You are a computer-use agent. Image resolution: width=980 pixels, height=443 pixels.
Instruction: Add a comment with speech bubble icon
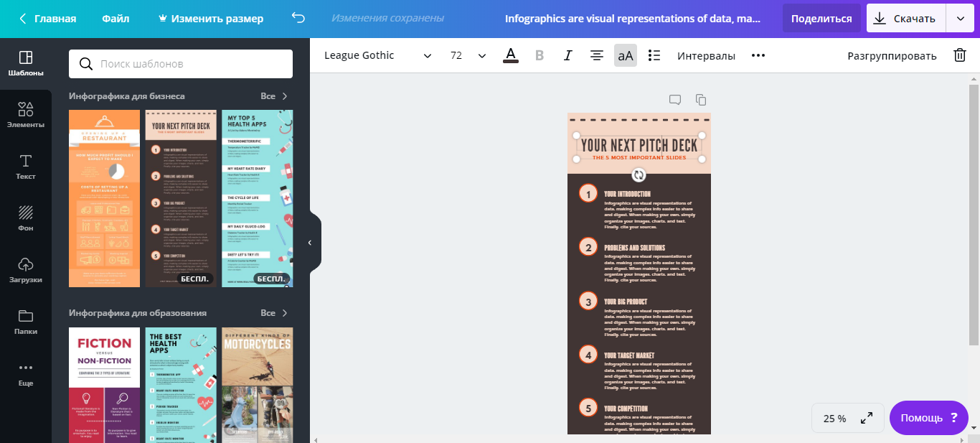[674, 100]
